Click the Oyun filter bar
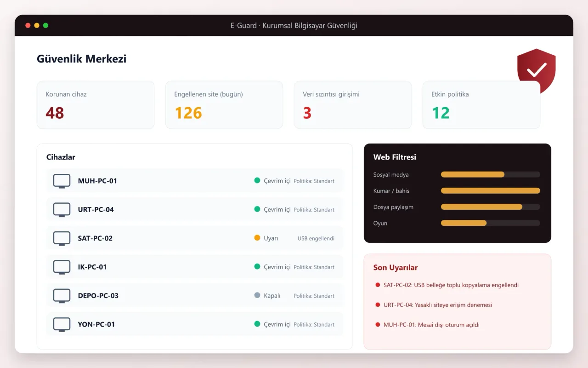The width and height of the screenshot is (588, 368). coord(491,223)
